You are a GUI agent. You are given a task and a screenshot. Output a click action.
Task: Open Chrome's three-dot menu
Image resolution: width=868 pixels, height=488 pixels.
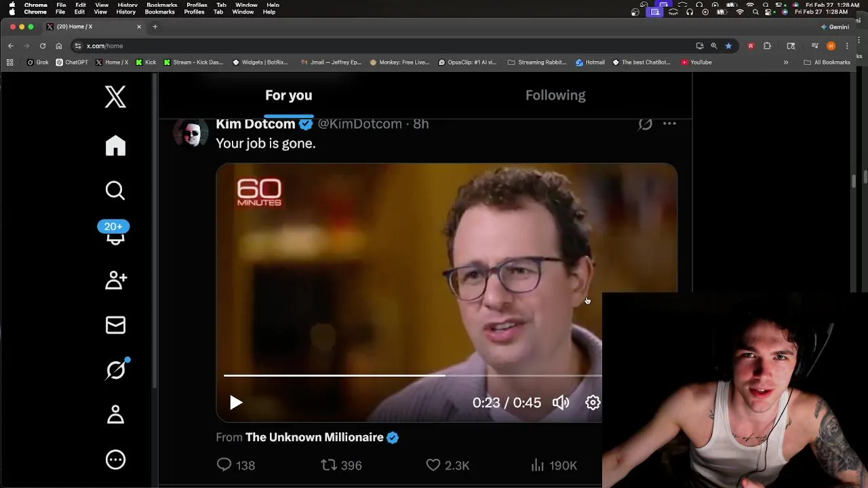pyautogui.click(x=847, y=45)
